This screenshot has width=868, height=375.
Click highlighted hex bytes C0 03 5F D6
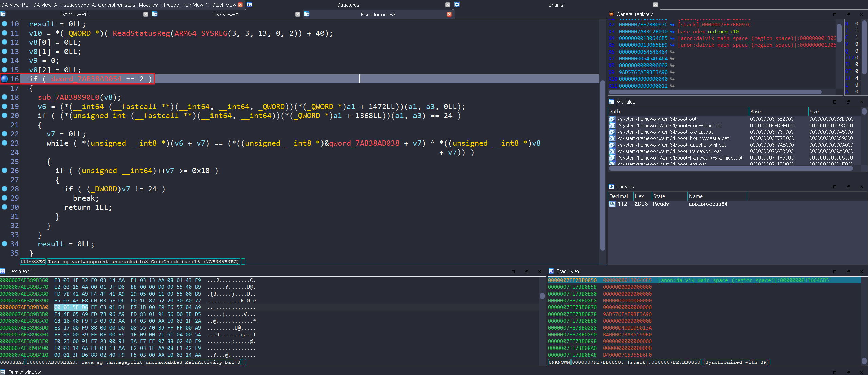point(71,307)
